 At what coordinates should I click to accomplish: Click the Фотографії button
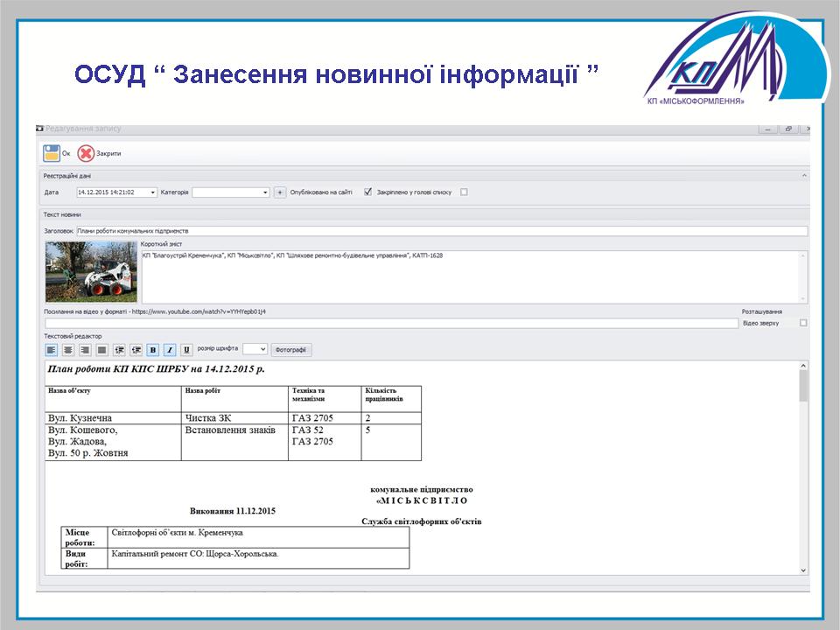point(290,350)
